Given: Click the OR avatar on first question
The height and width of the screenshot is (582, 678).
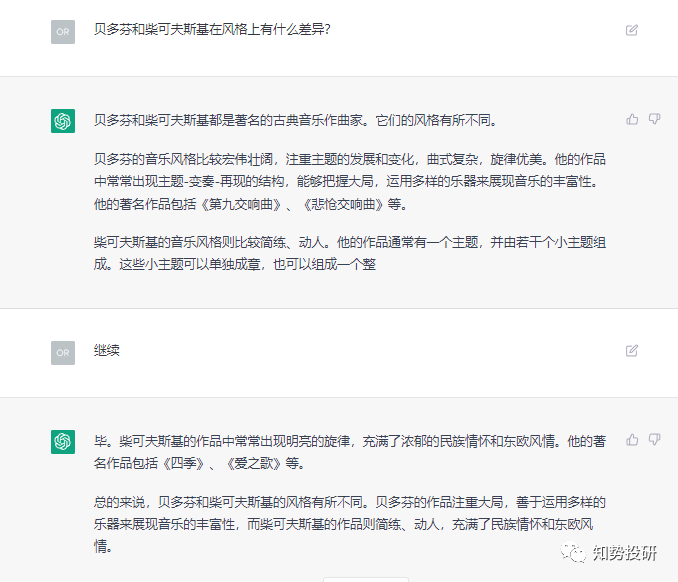Looking at the screenshot, I should (63, 31).
